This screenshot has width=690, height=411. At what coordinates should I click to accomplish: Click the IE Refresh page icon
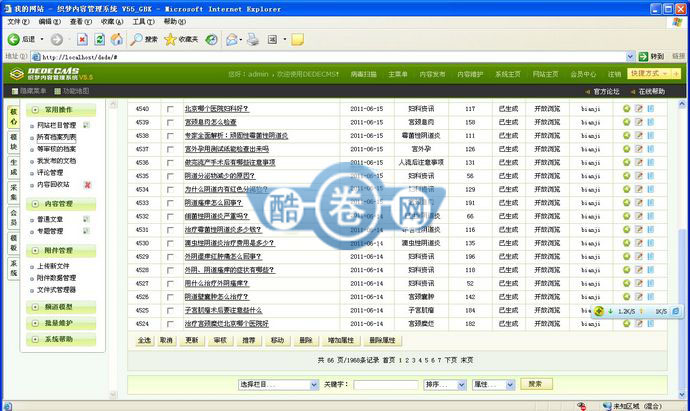click(99, 40)
